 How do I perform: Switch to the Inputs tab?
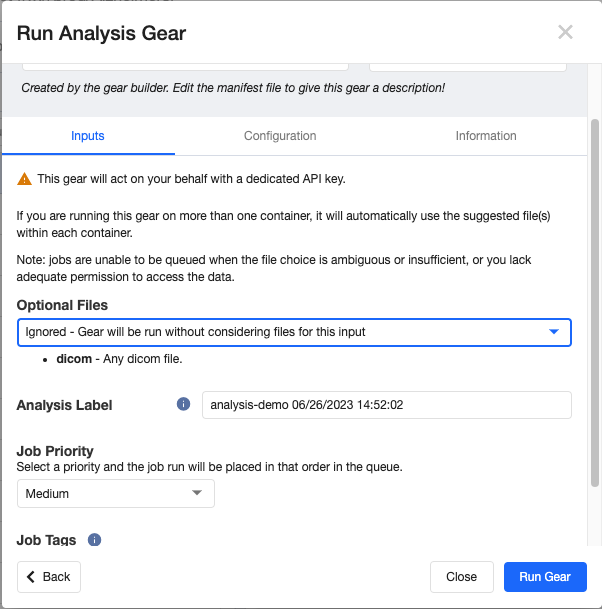[x=88, y=136]
